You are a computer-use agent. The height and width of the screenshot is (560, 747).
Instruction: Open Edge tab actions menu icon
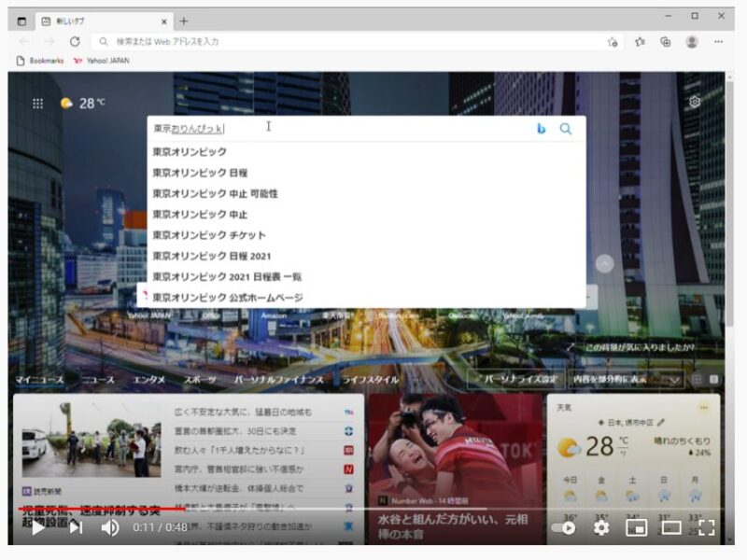(21, 21)
